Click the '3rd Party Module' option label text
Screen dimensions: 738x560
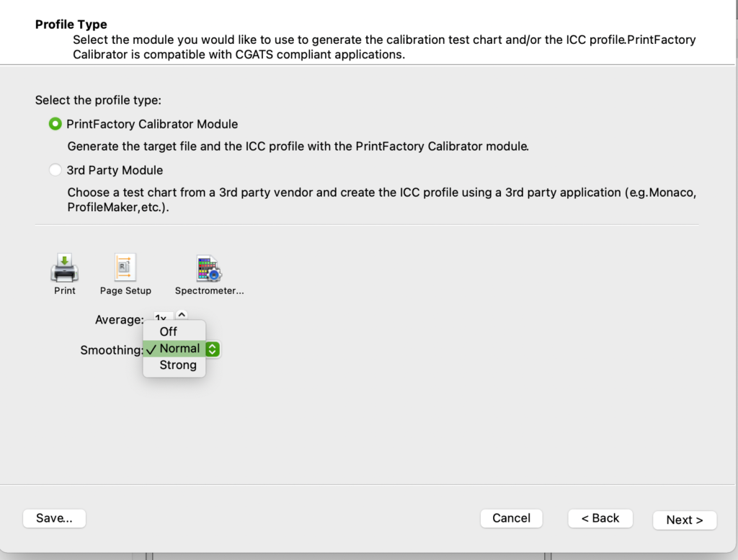115,170
